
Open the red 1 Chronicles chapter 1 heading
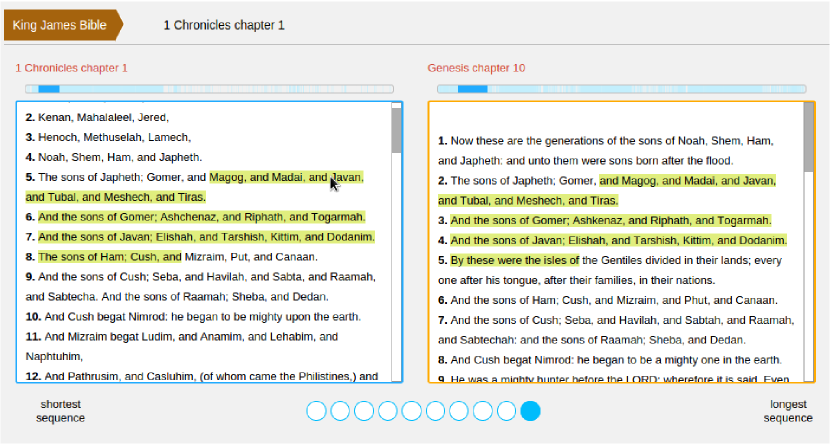pos(71,68)
